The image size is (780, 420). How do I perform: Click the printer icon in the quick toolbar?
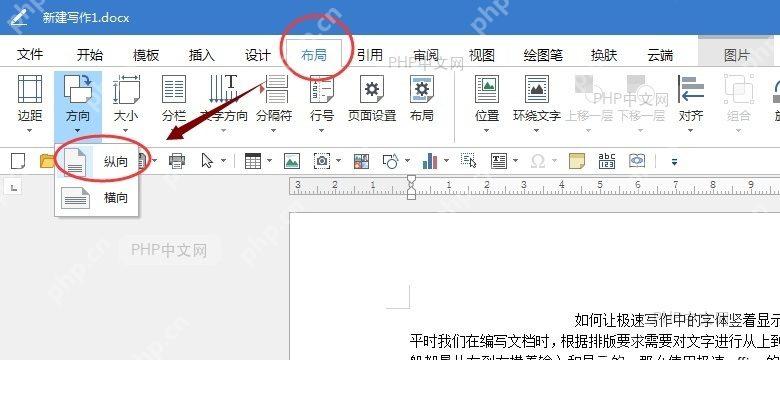177,161
